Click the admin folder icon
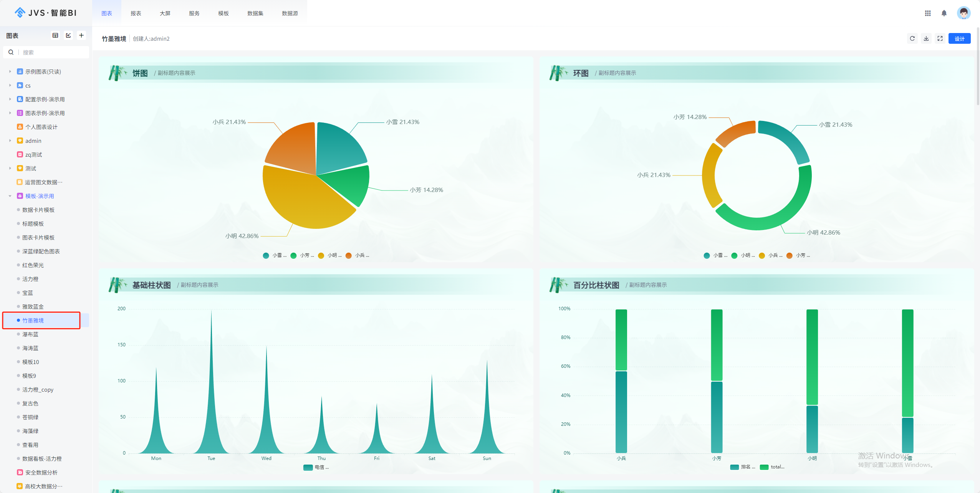This screenshot has height=493, width=980. [20, 141]
